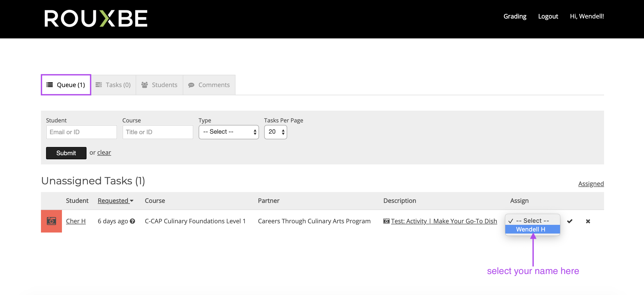Click the Hi, Wendell! greeting

(x=587, y=16)
